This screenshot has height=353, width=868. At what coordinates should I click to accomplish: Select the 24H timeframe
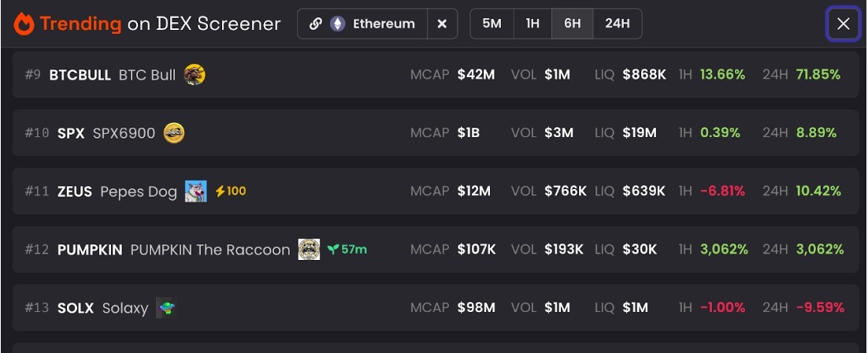pos(618,24)
